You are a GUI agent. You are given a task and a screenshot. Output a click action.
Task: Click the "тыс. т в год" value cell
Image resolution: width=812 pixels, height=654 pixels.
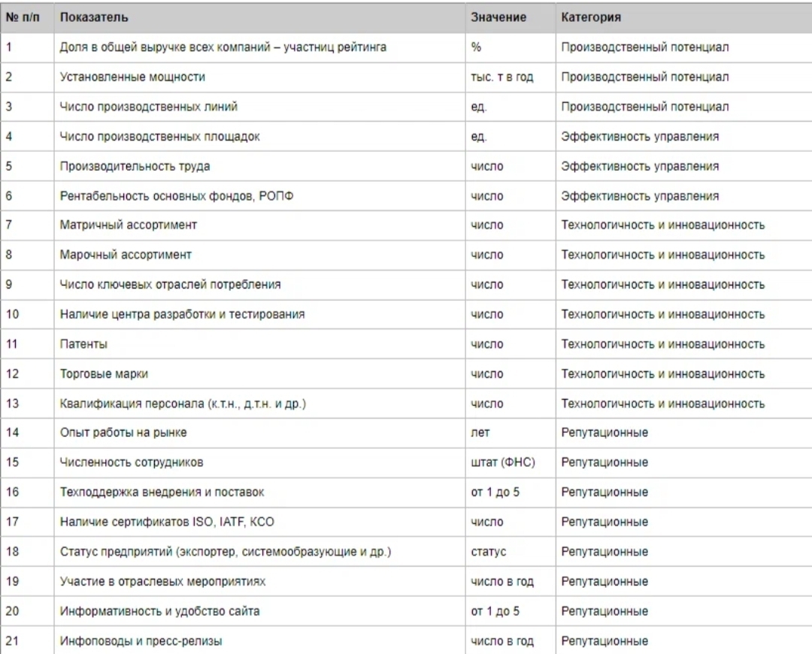(502, 77)
